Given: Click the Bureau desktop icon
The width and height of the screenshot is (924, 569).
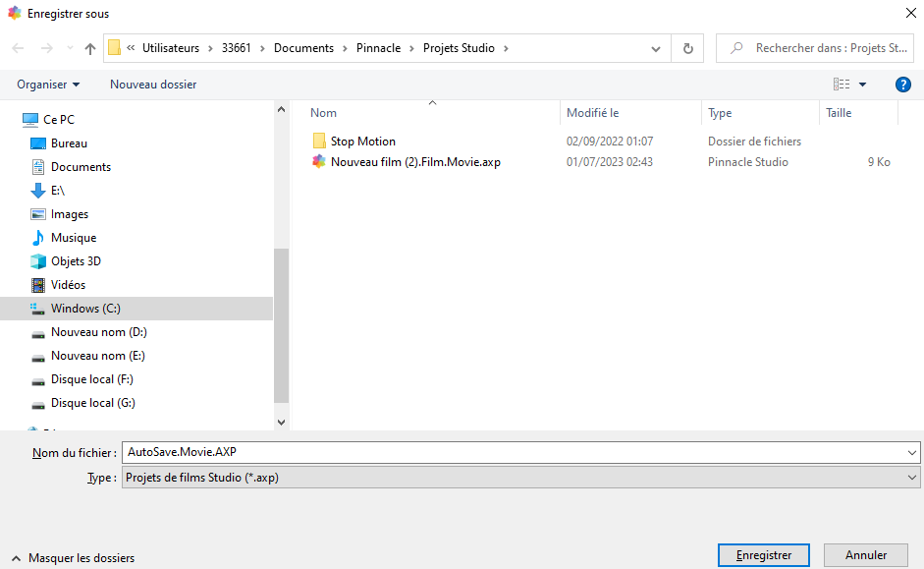Looking at the screenshot, I should pos(37,143).
